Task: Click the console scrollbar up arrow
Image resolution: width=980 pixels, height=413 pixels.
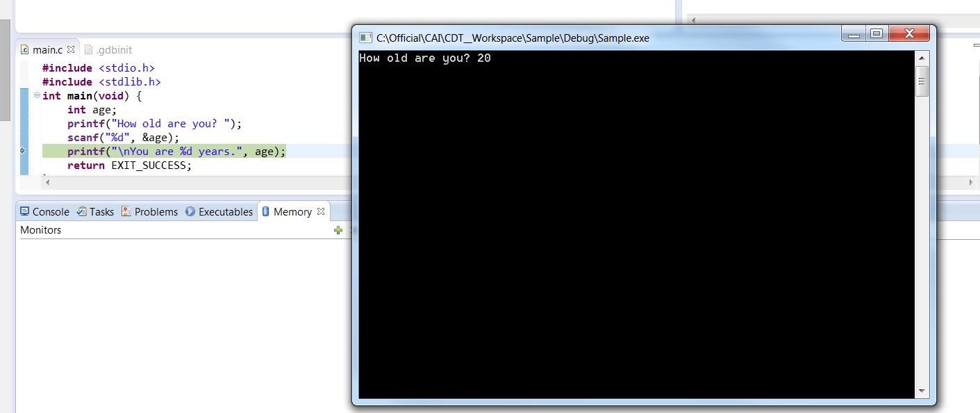Action: pyautogui.click(x=922, y=58)
